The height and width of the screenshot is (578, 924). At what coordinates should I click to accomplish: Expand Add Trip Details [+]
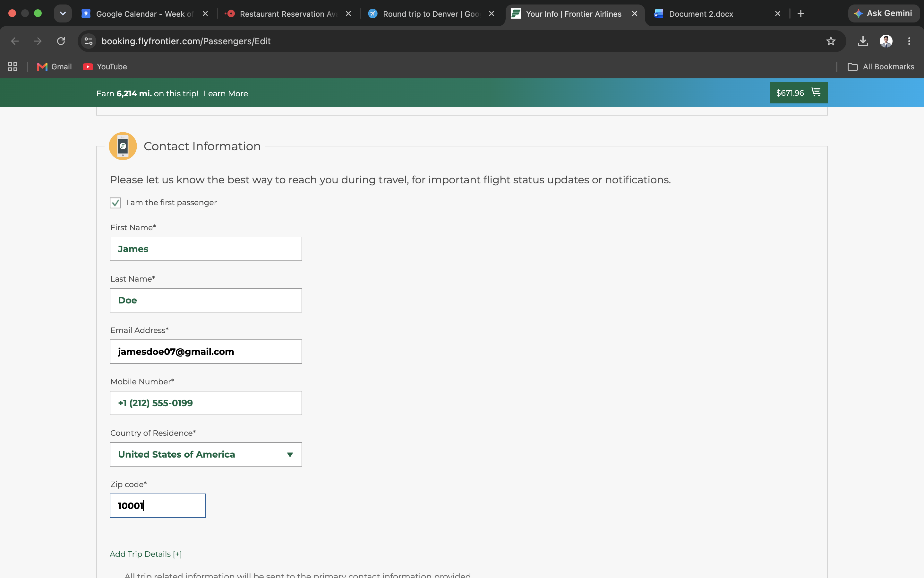[145, 554]
